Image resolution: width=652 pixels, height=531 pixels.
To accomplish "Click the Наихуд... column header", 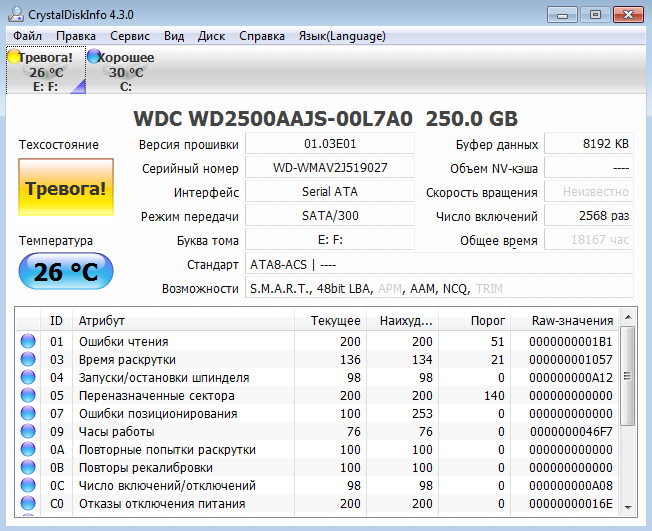I will (x=402, y=321).
